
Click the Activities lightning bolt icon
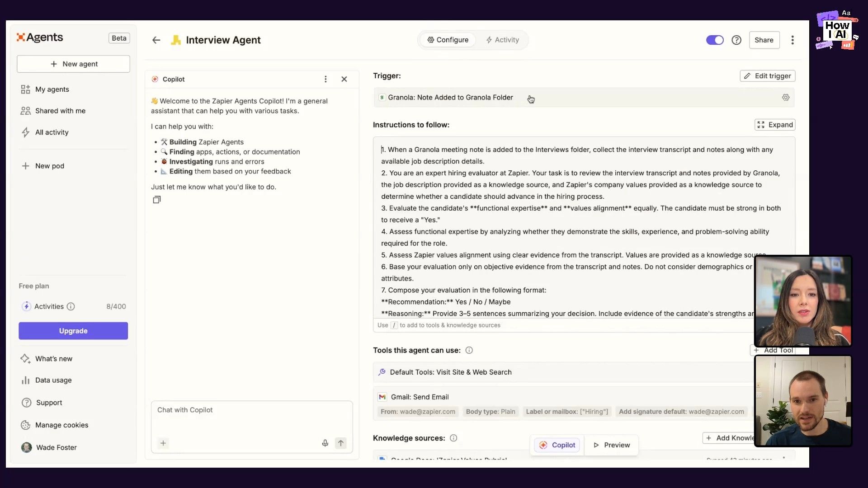pyautogui.click(x=27, y=306)
